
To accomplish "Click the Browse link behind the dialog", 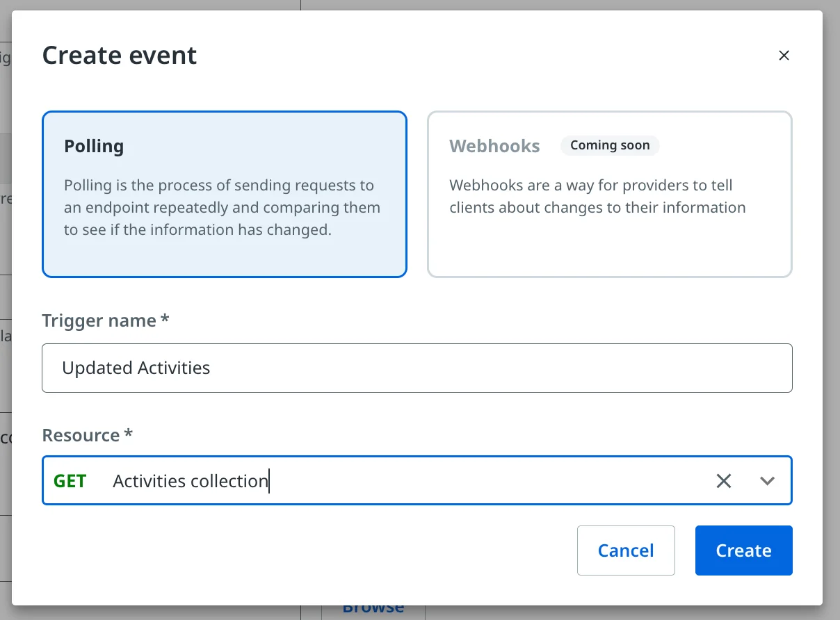I will pos(373,608).
